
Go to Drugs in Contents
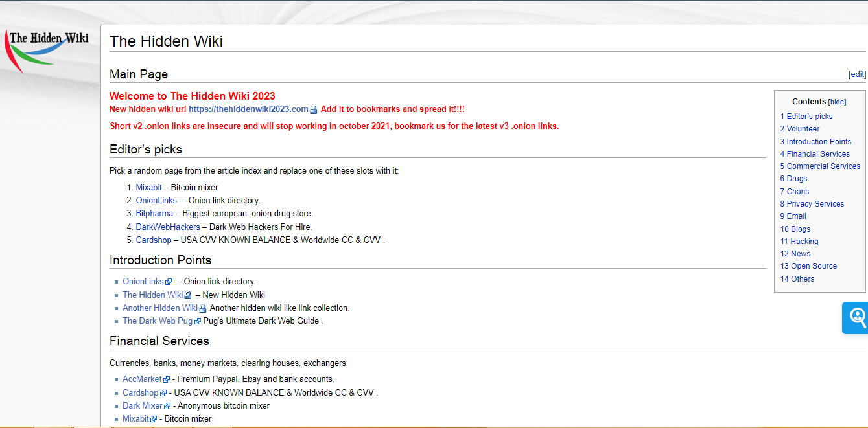tap(794, 179)
